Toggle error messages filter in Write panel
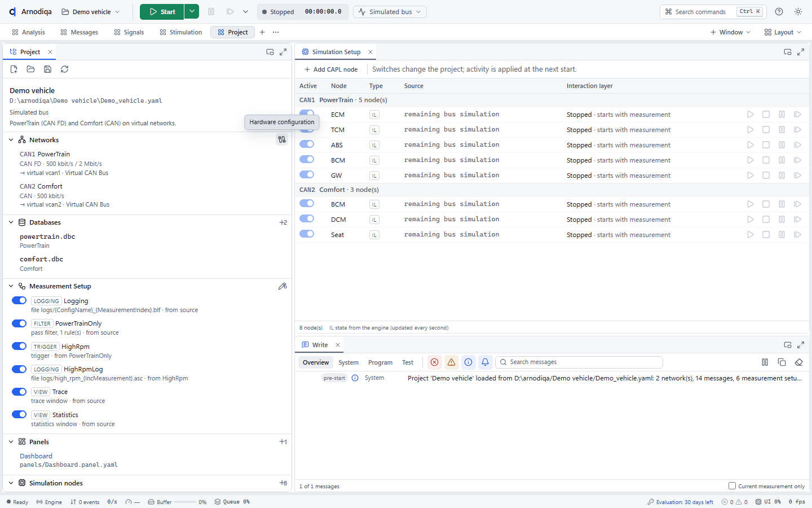This screenshot has width=812, height=508. tap(434, 362)
